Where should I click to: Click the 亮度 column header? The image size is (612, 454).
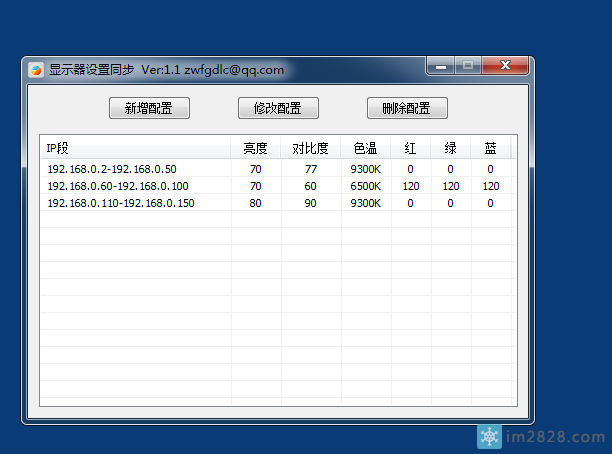tap(255, 148)
